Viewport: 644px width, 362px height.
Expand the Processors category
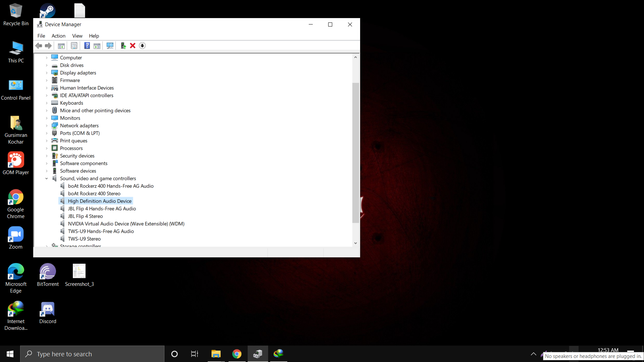click(47, 148)
